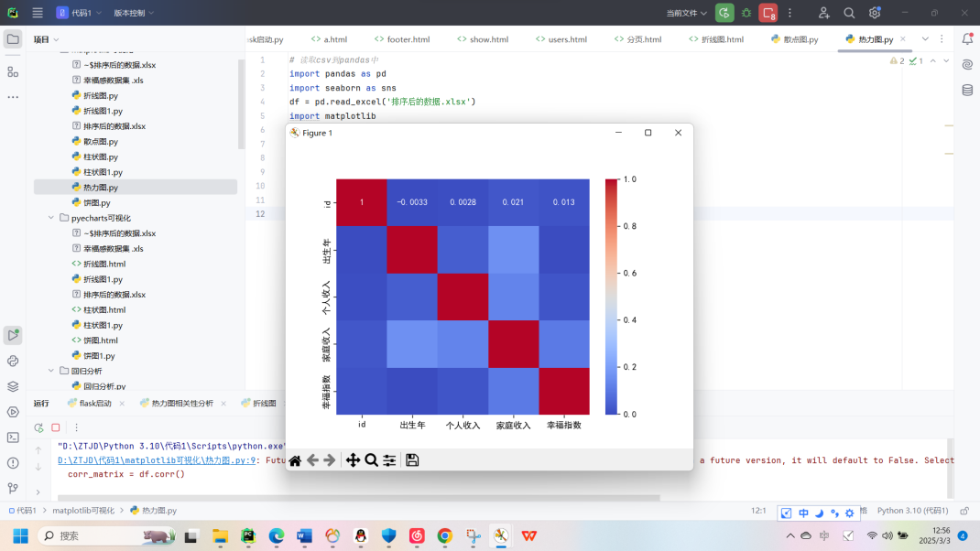This screenshot has height=551, width=980.
Task: Click the forward arrow in the Figure 1 toolbar
Action: click(x=330, y=460)
